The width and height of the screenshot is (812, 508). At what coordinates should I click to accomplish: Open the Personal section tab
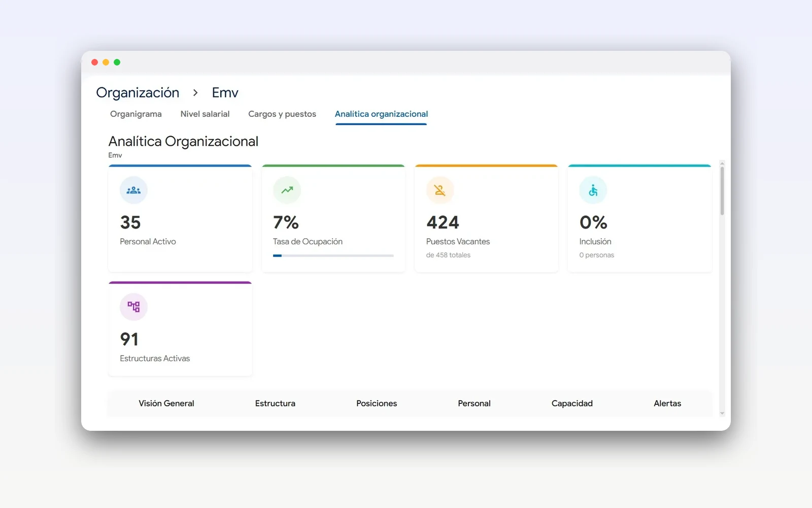pyautogui.click(x=474, y=403)
